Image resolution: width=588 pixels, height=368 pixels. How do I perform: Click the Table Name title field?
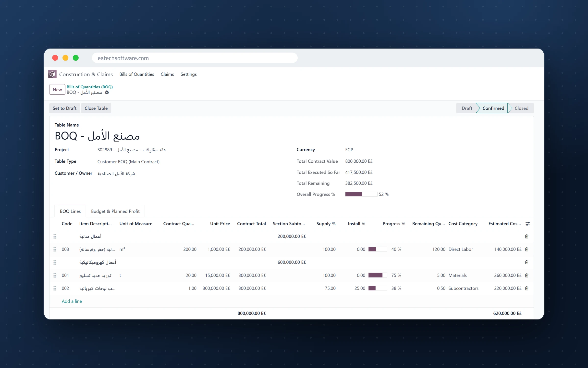tap(97, 136)
